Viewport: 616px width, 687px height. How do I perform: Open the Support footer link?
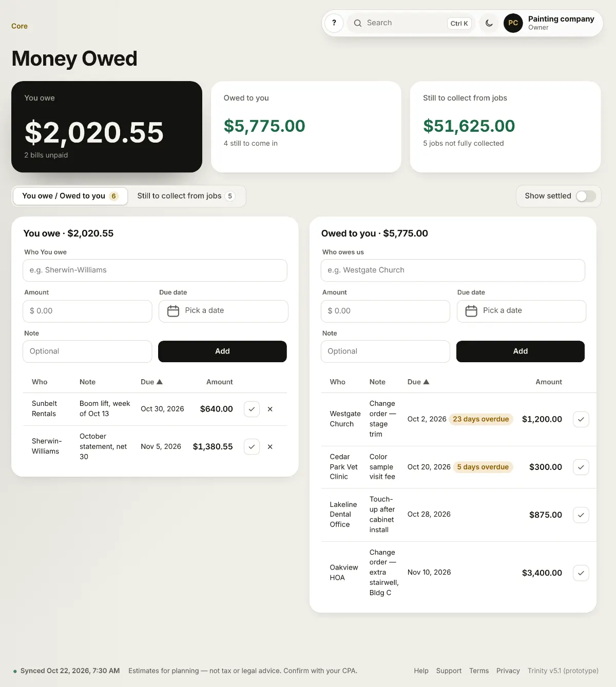(x=449, y=671)
